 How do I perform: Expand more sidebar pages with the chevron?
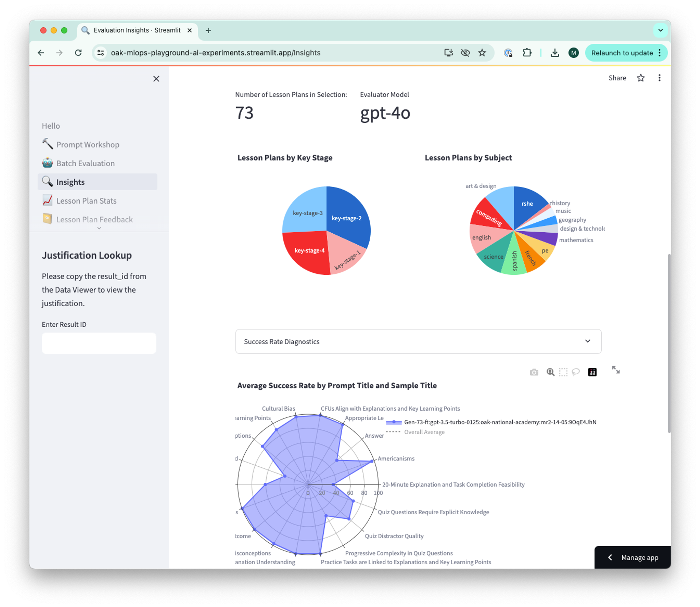point(99,228)
